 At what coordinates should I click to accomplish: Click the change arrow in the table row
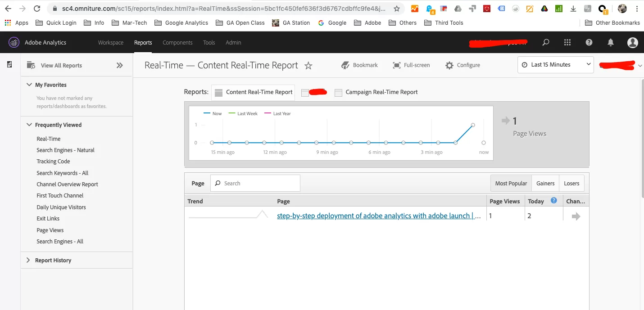576,216
